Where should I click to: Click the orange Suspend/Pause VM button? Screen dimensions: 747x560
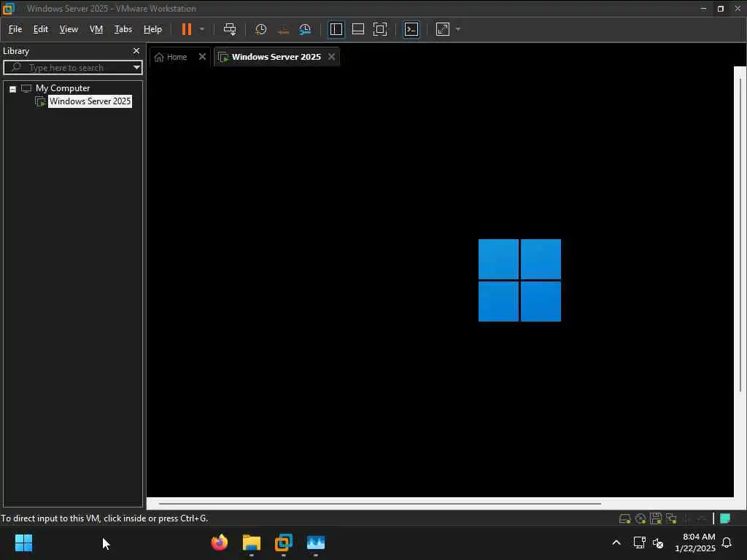186,29
